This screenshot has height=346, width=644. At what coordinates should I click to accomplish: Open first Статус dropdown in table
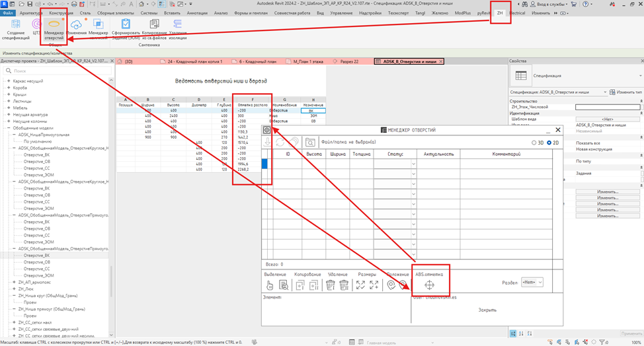tap(414, 164)
